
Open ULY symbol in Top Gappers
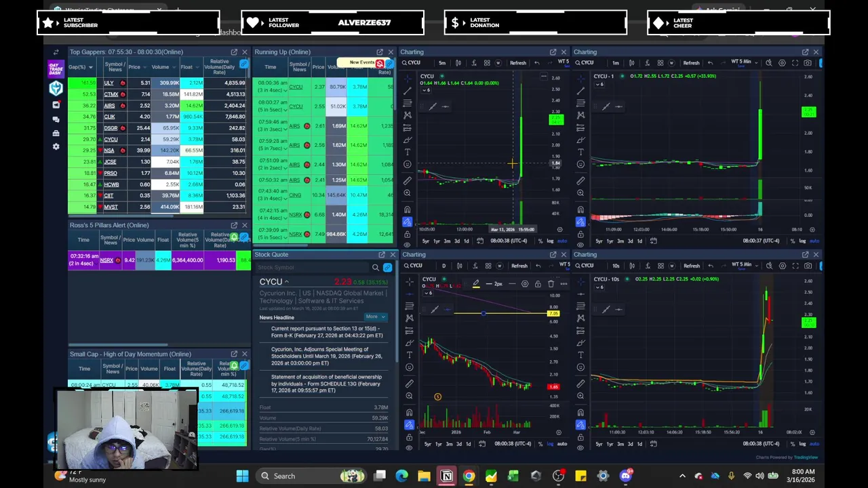[x=108, y=83]
